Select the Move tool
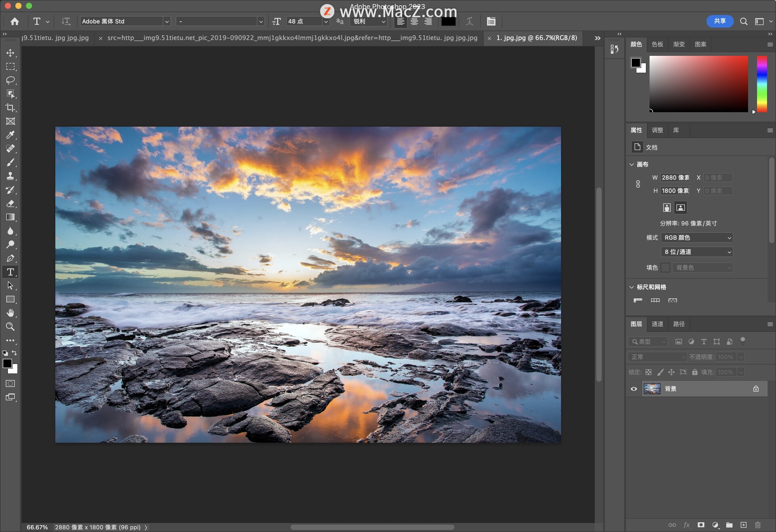This screenshot has width=776, height=532. coord(11,53)
